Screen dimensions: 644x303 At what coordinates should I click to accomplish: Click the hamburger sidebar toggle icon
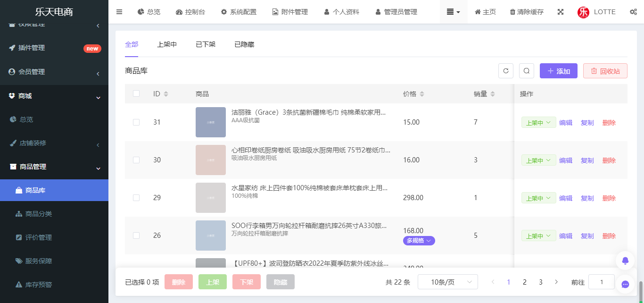(x=119, y=12)
